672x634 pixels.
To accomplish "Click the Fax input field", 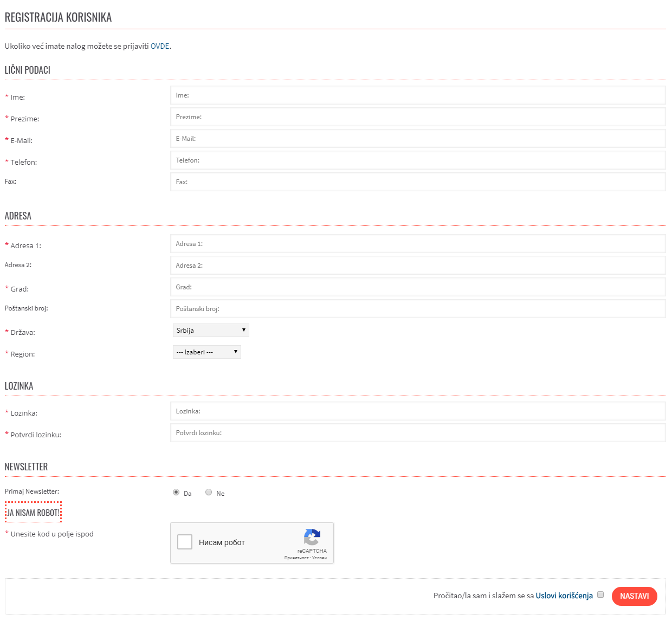I will tap(417, 182).
